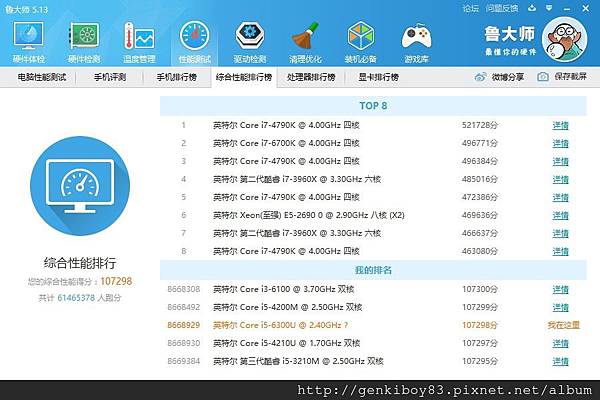Click the 综合性能排行 heading on the left

coord(80,263)
